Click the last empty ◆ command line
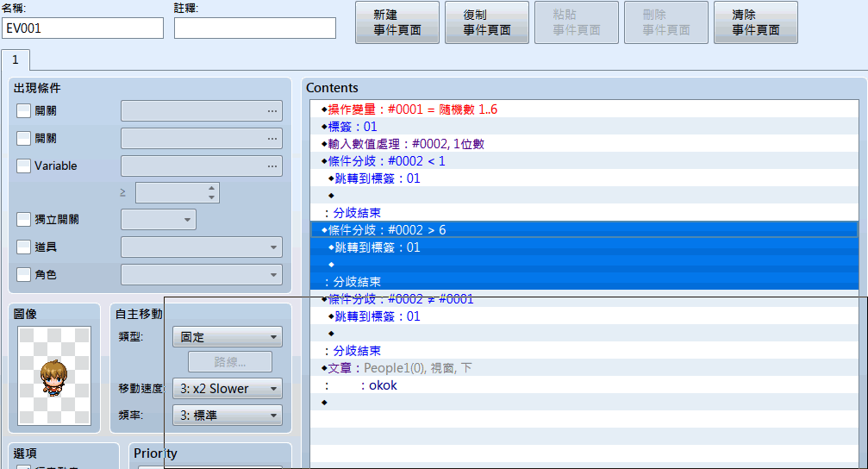Screen dimensions: 868x469 pos(584,402)
